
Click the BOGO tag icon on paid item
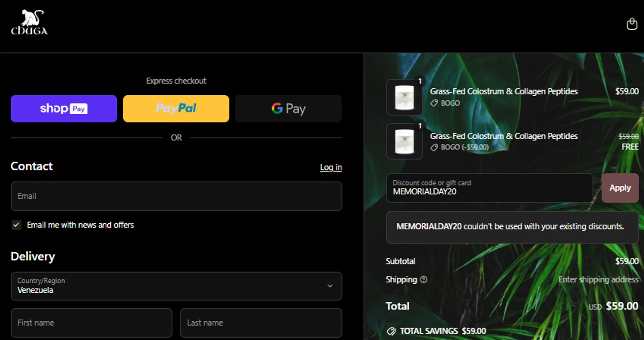click(x=434, y=103)
